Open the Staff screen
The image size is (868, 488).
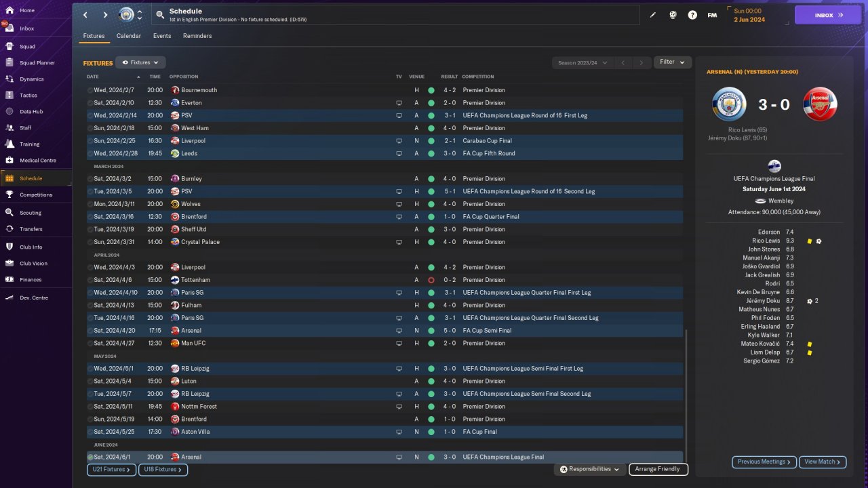tap(36, 128)
